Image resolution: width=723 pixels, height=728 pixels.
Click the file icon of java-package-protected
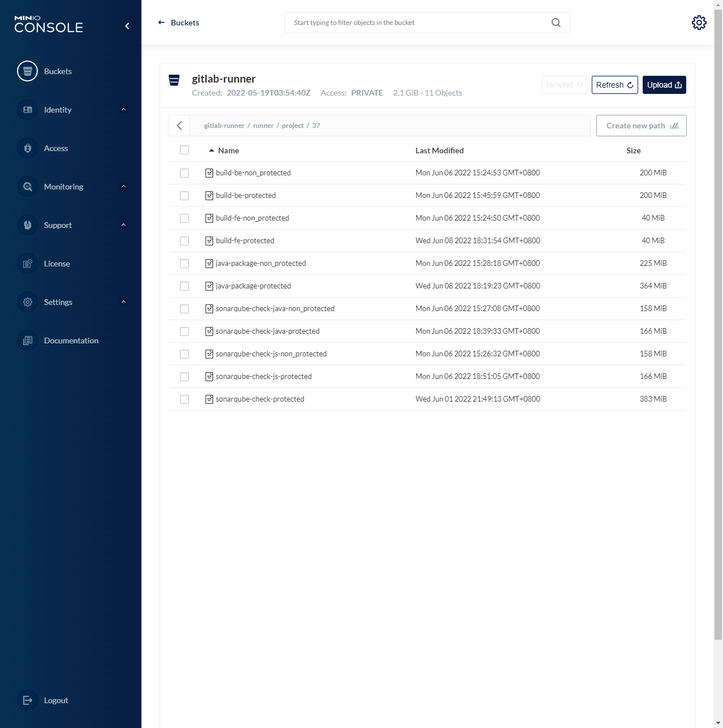(209, 286)
